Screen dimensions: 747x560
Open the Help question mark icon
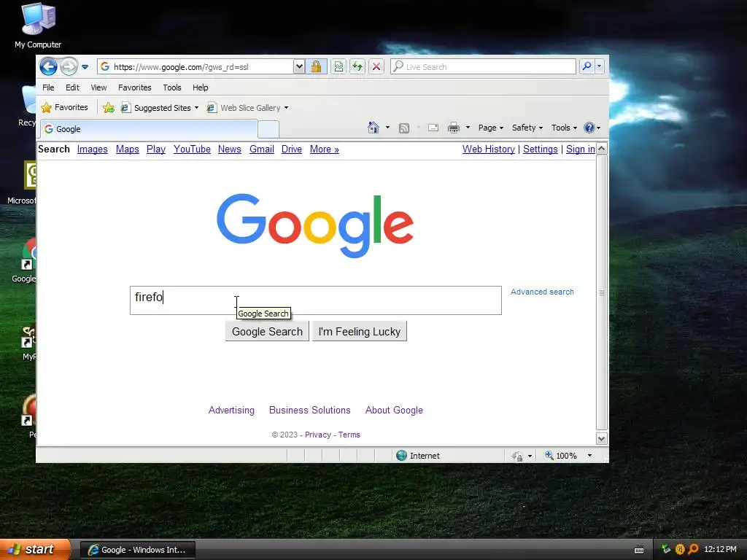click(x=592, y=128)
